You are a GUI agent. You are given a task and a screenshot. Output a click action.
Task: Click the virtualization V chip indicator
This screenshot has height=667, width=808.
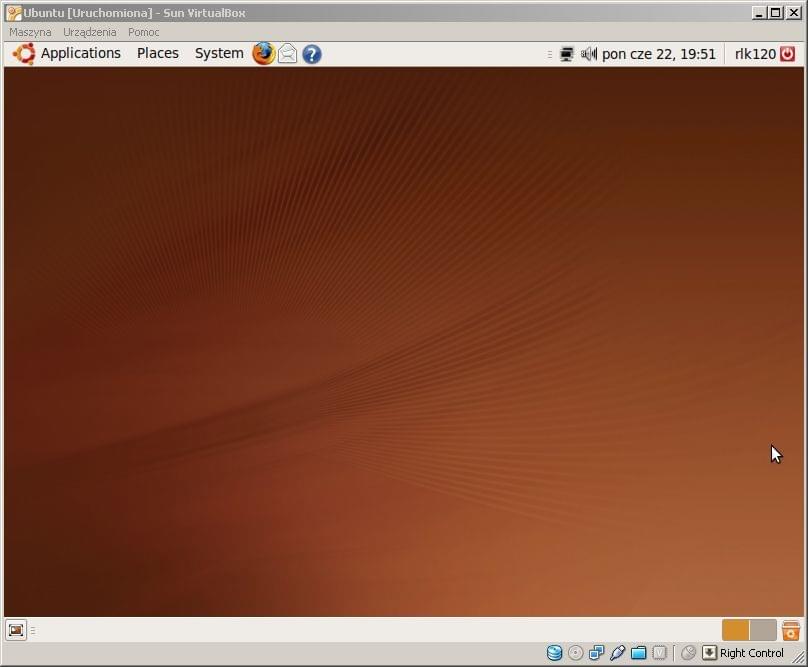(660, 653)
